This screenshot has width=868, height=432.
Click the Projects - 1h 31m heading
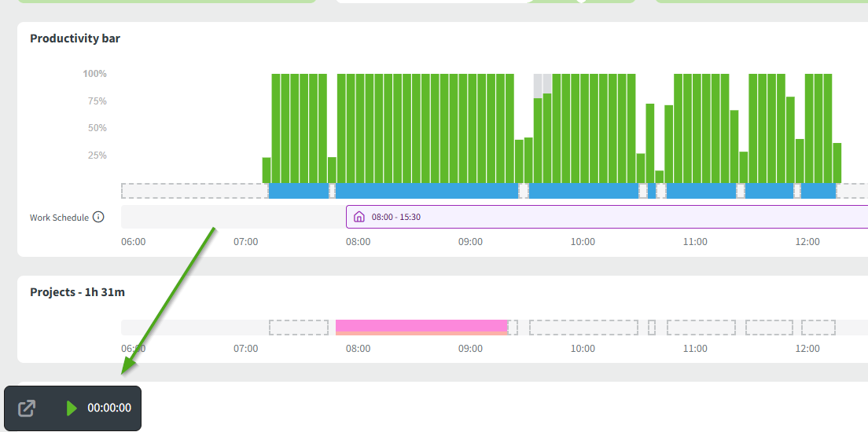[x=77, y=292]
